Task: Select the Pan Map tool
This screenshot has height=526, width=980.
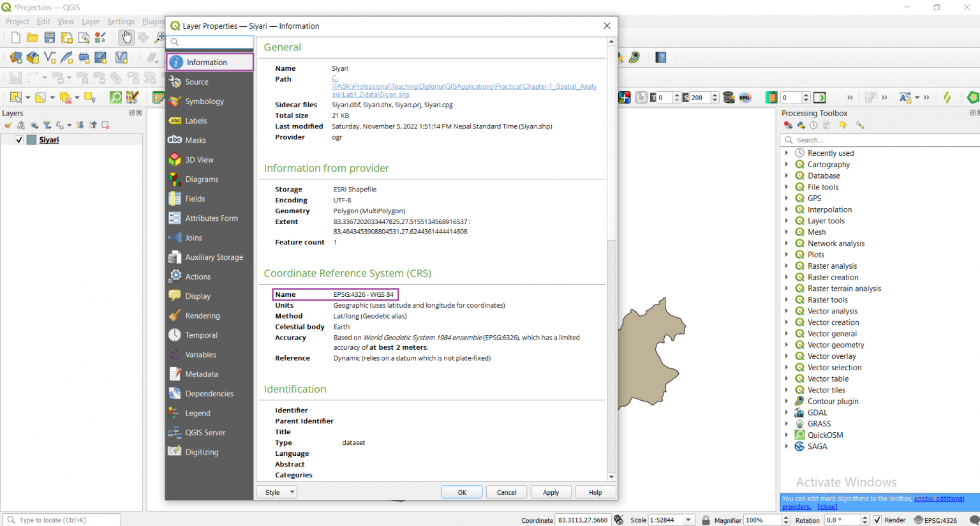Action: tap(126, 37)
